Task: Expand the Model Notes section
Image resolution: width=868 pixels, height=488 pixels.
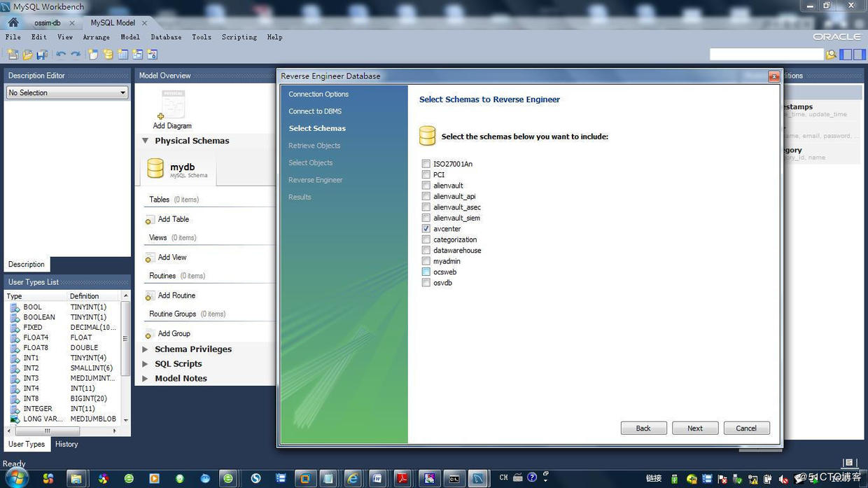Action: point(146,379)
